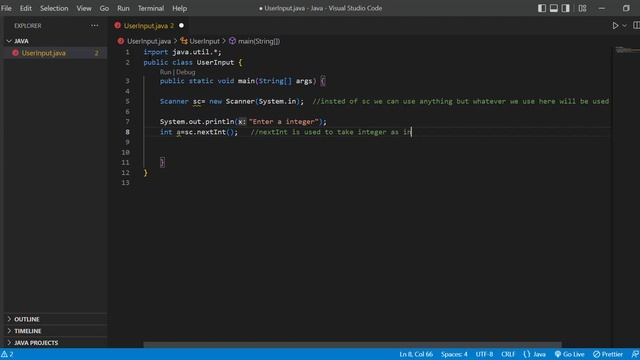640x360 pixels.
Task: Click the Debug CodeLens link above main
Action: pyautogui.click(x=186, y=72)
